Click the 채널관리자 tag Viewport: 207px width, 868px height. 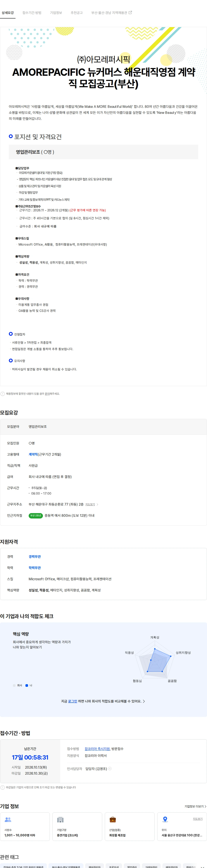click(x=94, y=866)
